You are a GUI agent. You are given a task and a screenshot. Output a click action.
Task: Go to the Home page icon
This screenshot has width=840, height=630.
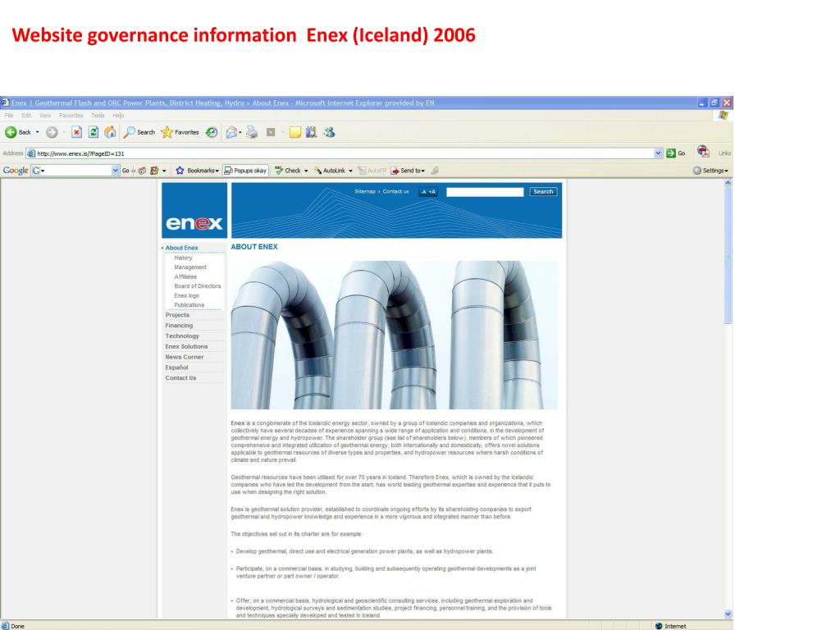click(111, 132)
